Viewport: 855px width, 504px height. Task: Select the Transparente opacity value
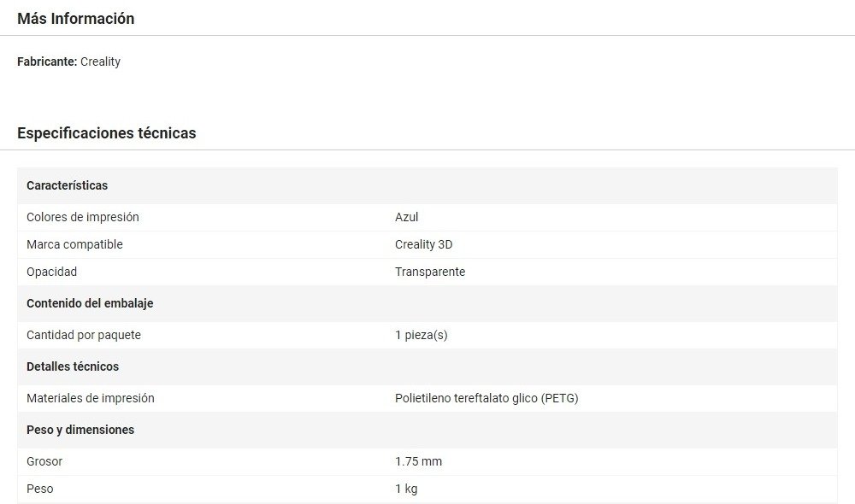pyautogui.click(x=430, y=272)
